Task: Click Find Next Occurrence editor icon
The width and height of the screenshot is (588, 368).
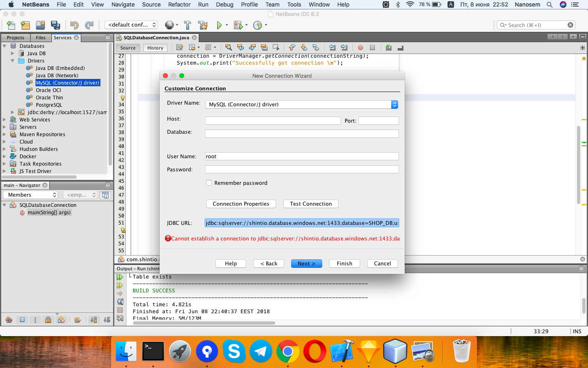Action: pyautogui.click(x=252, y=47)
